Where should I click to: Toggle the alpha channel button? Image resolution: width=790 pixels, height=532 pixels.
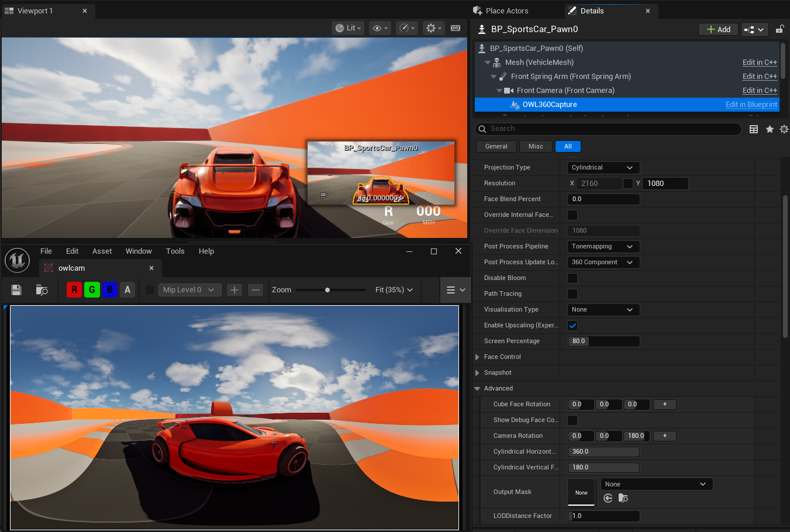click(x=127, y=290)
